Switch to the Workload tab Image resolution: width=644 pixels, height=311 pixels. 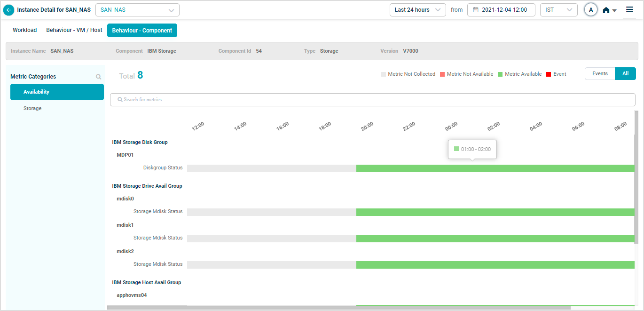click(x=24, y=30)
